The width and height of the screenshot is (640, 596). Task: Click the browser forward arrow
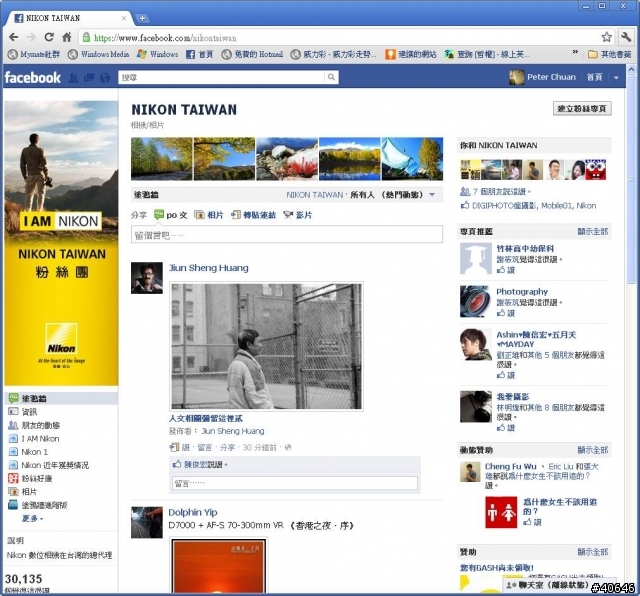click(31, 38)
